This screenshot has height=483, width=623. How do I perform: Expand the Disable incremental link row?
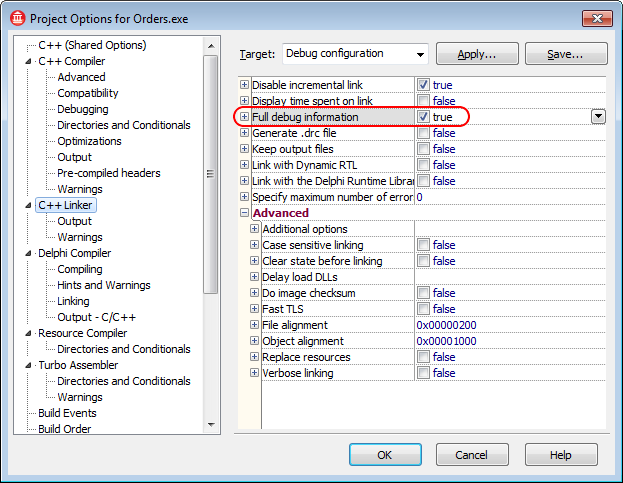(x=245, y=85)
